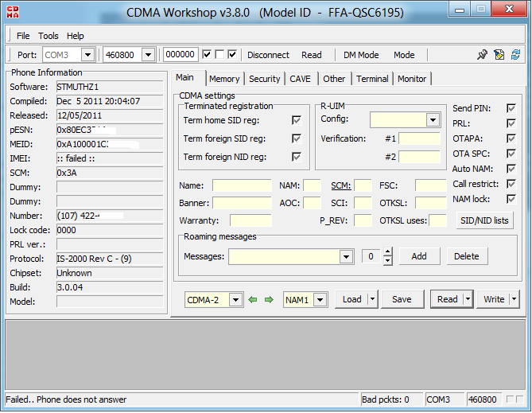This screenshot has height=413, width=532.
Task: Open the Tools menu
Action: [x=49, y=36]
